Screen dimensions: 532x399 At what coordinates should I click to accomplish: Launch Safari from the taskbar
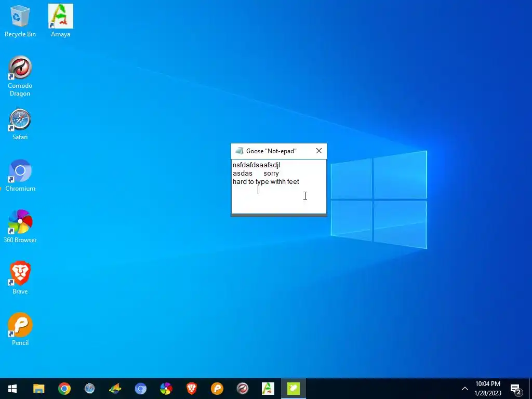point(89,389)
